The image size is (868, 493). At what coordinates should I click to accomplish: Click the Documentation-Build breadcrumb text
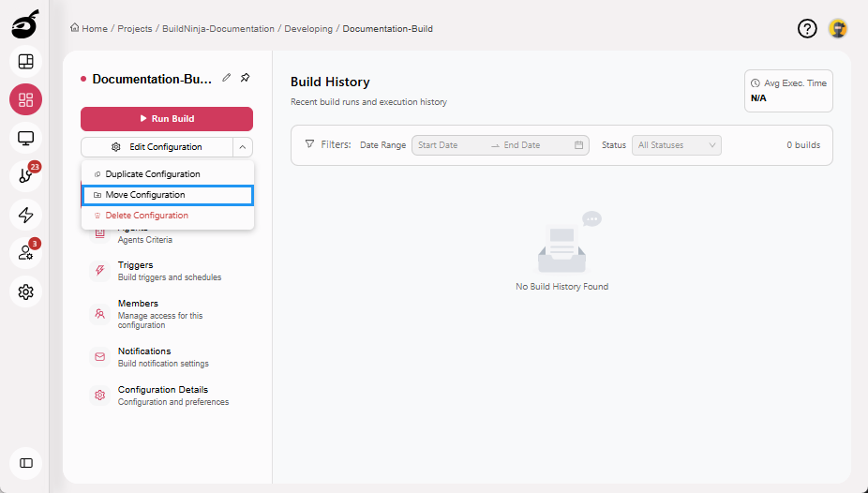coord(387,29)
